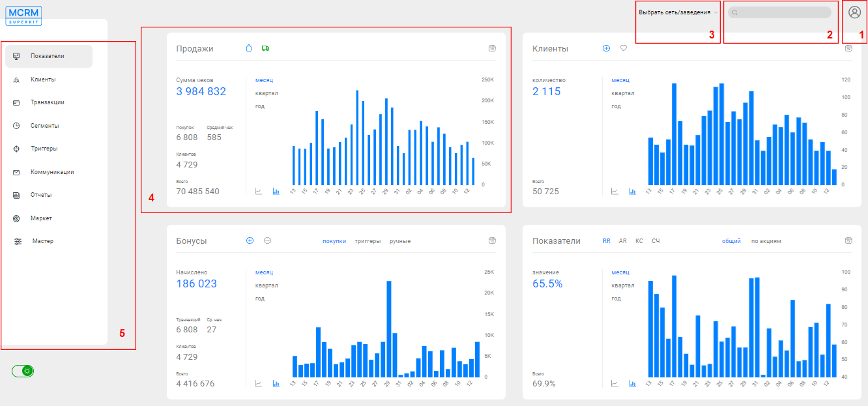The width and height of the screenshot is (868, 406).
Task: Click the heart icon in Клиенты card
Action: (x=624, y=48)
